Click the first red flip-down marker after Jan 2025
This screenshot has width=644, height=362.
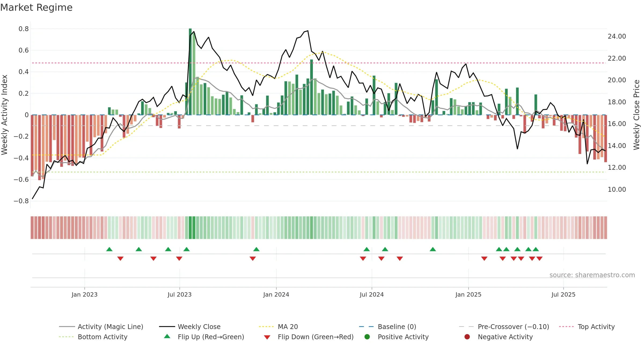pyautogui.click(x=484, y=258)
